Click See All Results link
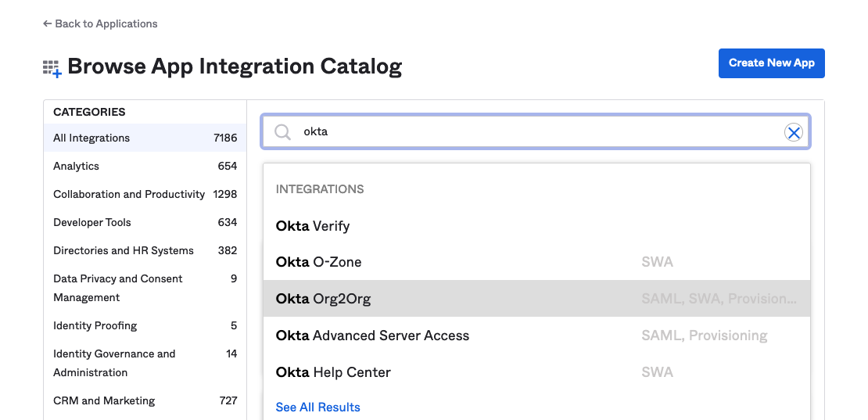 [317, 407]
